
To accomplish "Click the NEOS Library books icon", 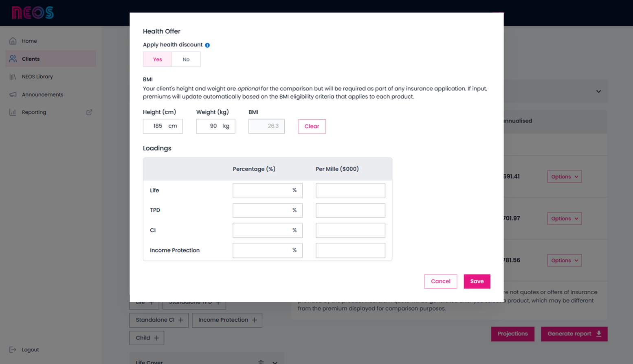I will [x=13, y=77].
